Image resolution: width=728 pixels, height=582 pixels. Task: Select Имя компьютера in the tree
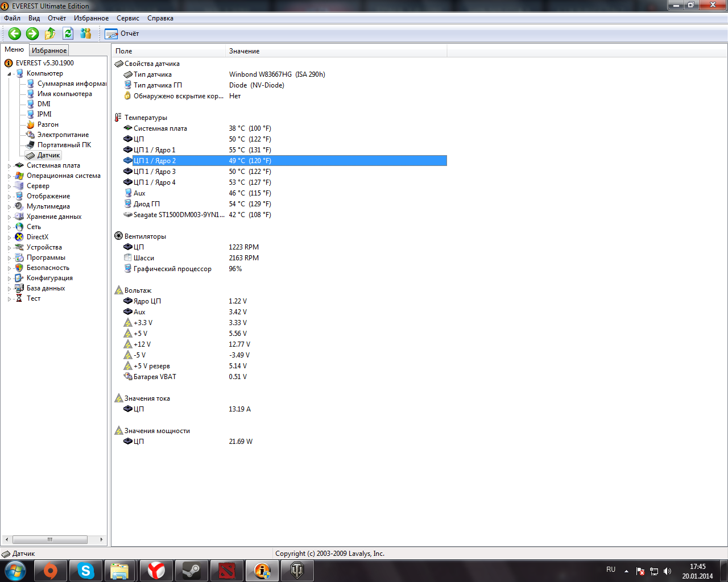point(64,94)
